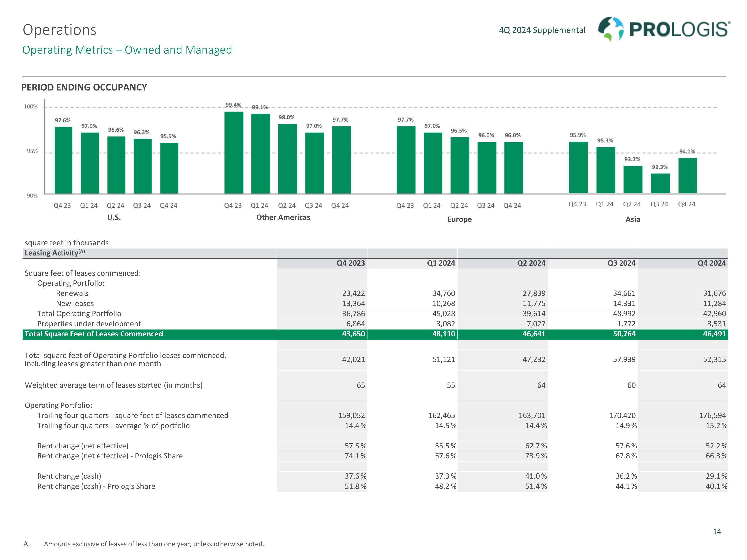Select the Q4 2023 column header

351,263
